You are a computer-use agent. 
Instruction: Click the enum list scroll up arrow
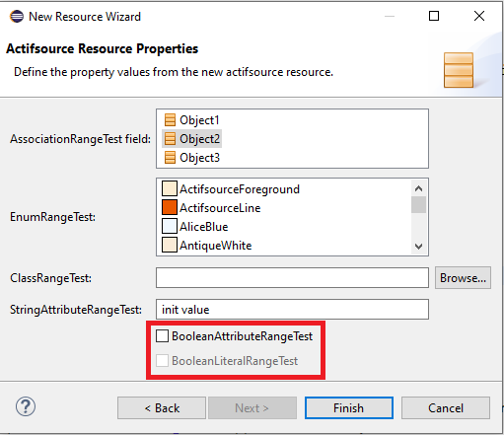click(x=418, y=188)
